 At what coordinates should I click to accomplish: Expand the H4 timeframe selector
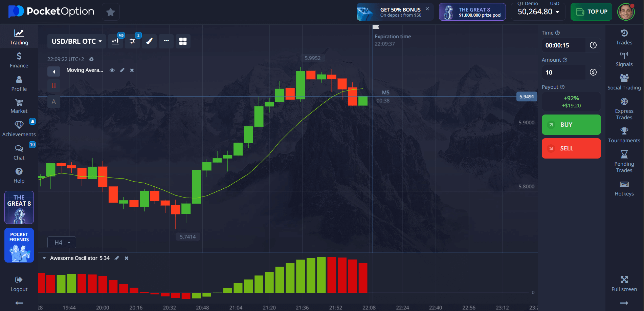pyautogui.click(x=62, y=243)
